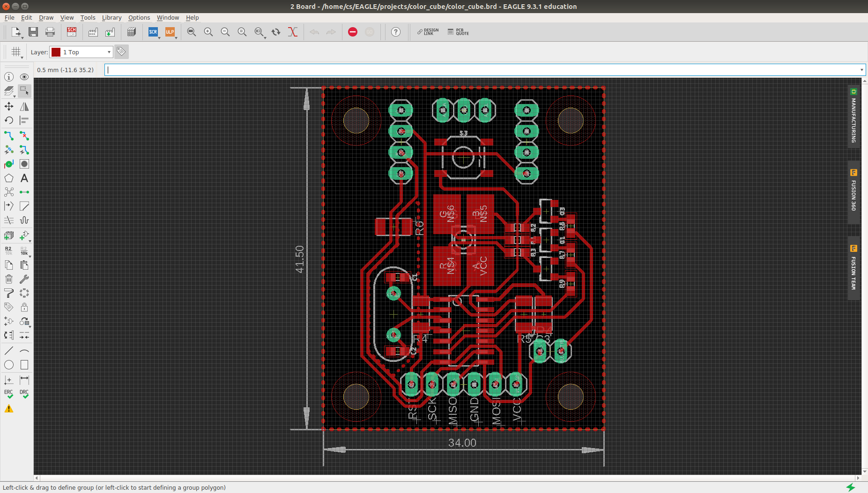Switch to schematic with SCH/BRD button
Viewport: 868px width, 493px height.
(x=72, y=32)
